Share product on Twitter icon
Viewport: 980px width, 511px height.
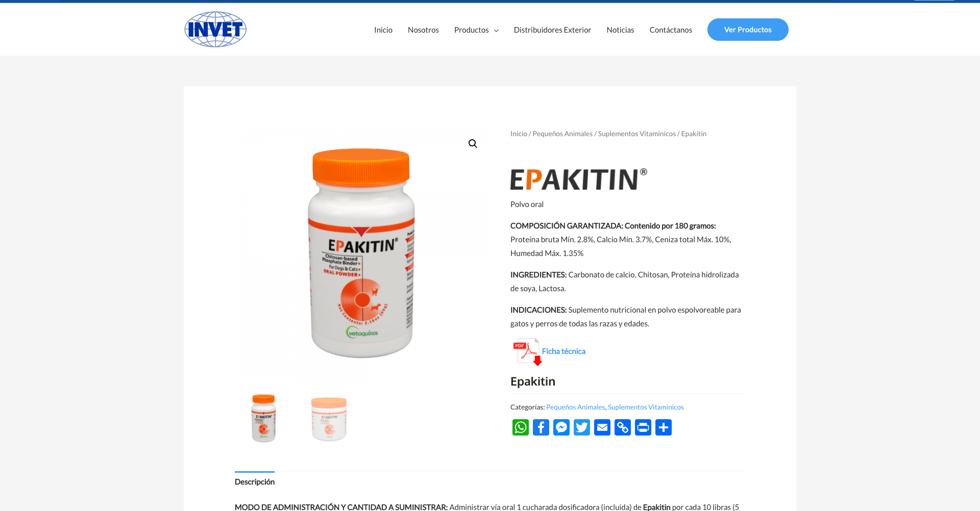point(582,427)
